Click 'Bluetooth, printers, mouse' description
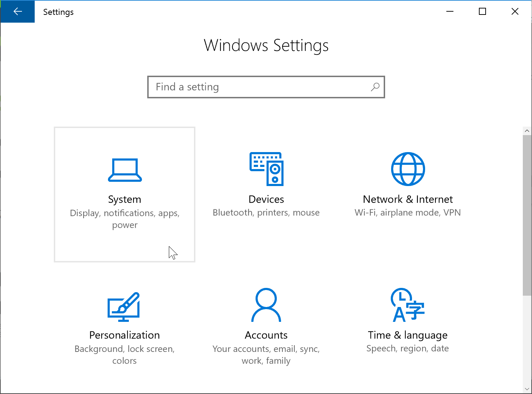 (x=266, y=213)
